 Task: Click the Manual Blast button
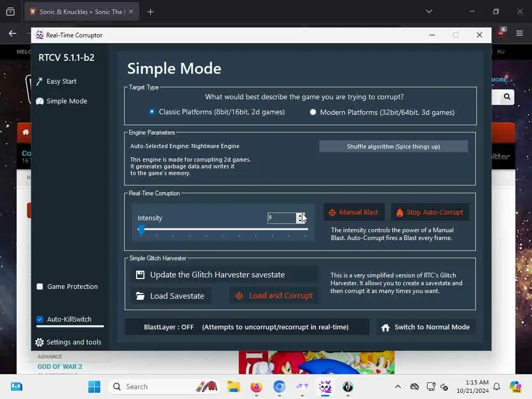pos(353,212)
